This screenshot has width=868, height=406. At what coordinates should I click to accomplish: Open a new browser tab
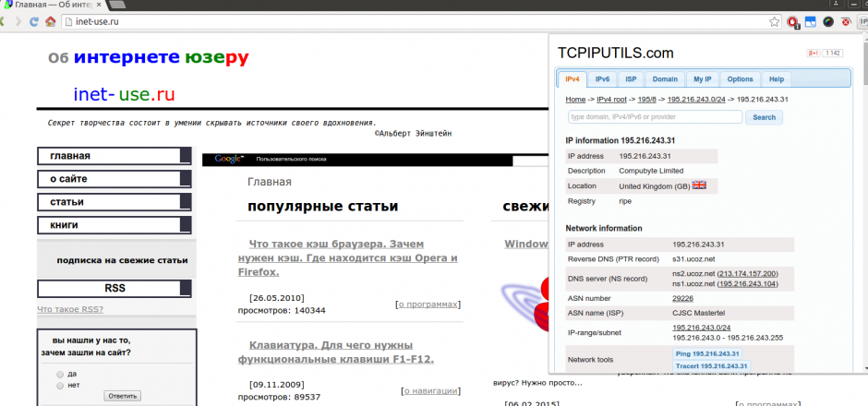[x=116, y=5]
